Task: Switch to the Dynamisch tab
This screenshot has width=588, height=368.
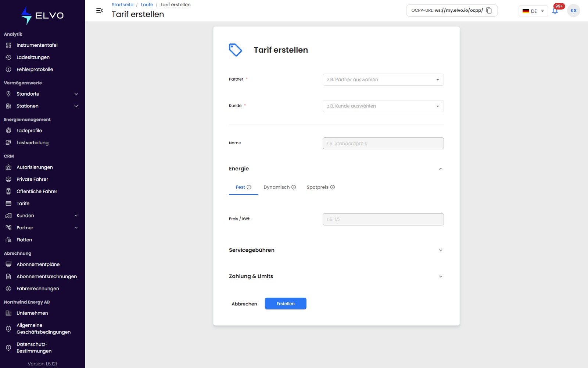Action: coord(280,187)
